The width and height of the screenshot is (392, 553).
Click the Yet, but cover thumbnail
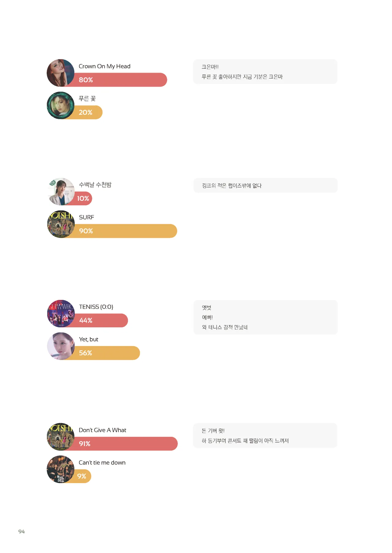click(x=61, y=346)
